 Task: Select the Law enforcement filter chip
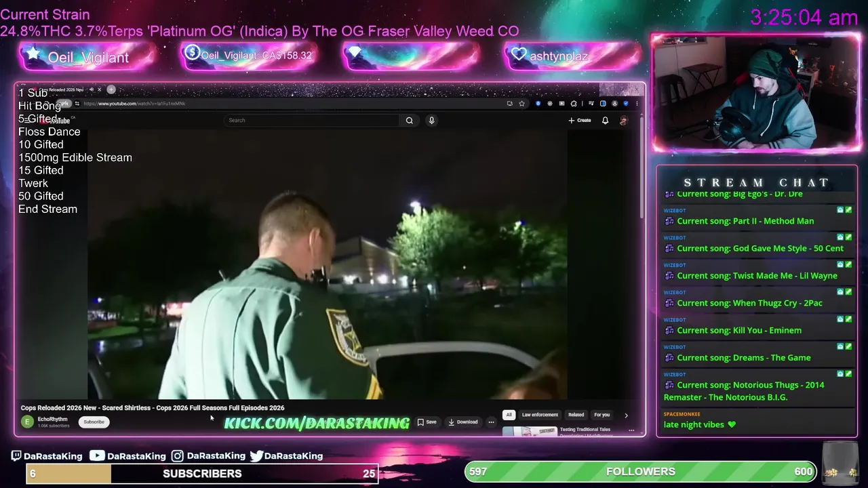[x=540, y=415]
